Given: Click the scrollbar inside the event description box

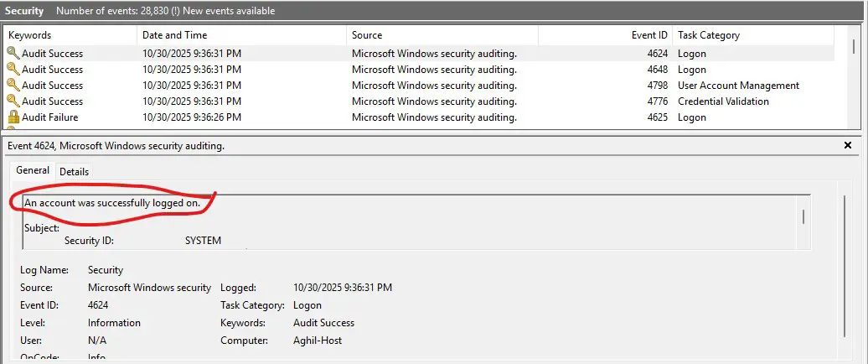Looking at the screenshot, I should click(804, 218).
